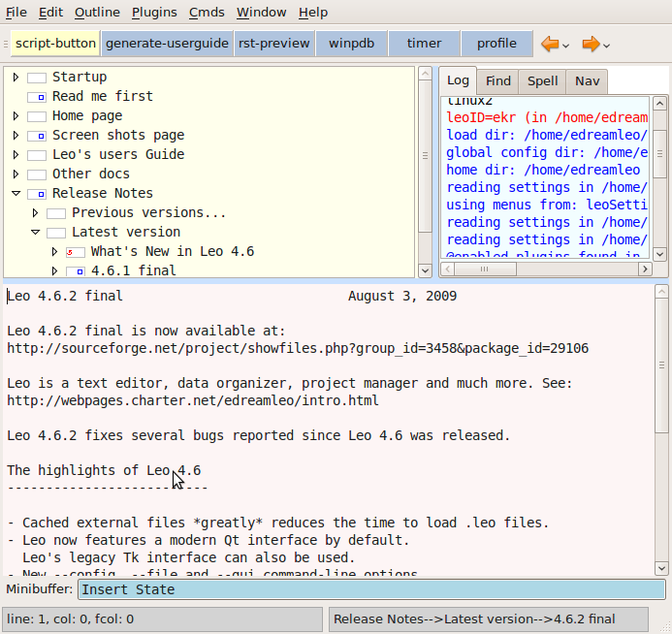Click the 4.6.1 final node icon

tap(76, 271)
